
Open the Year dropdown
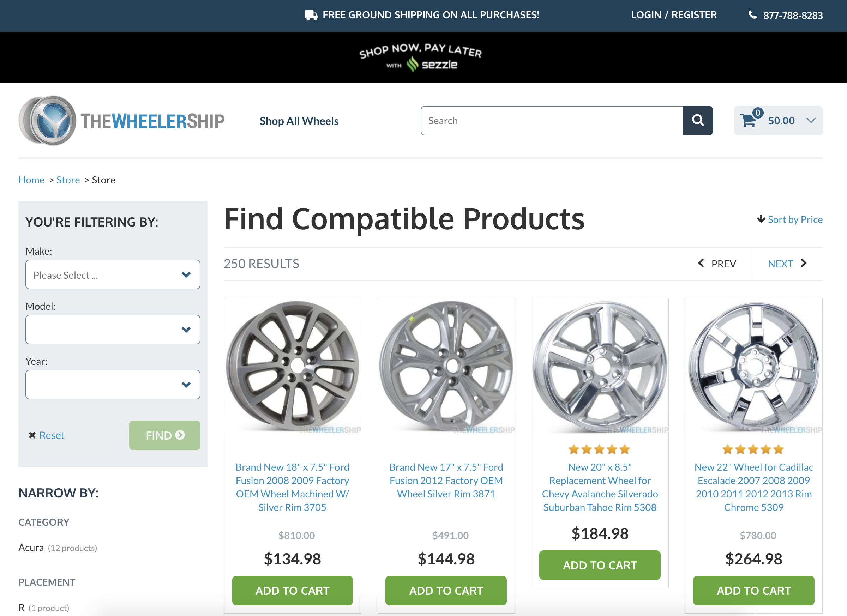coord(113,384)
